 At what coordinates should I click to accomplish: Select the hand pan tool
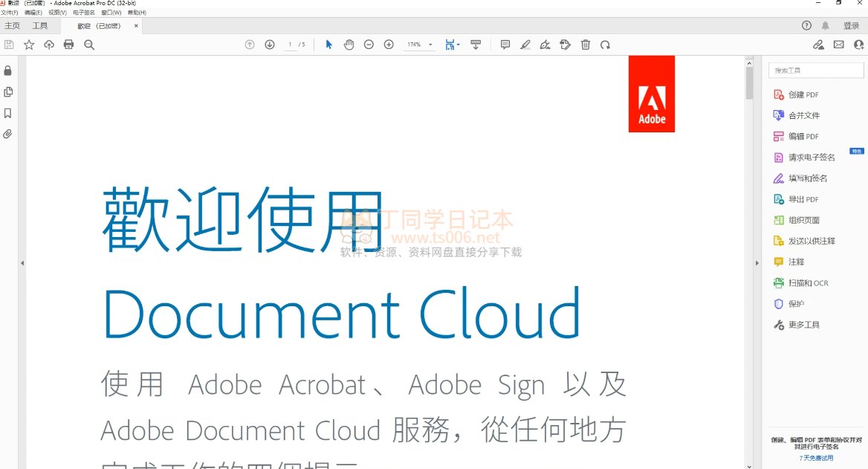click(349, 45)
